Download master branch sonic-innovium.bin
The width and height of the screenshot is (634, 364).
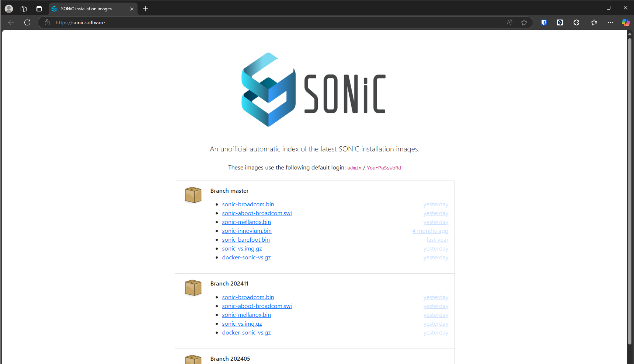(x=247, y=231)
